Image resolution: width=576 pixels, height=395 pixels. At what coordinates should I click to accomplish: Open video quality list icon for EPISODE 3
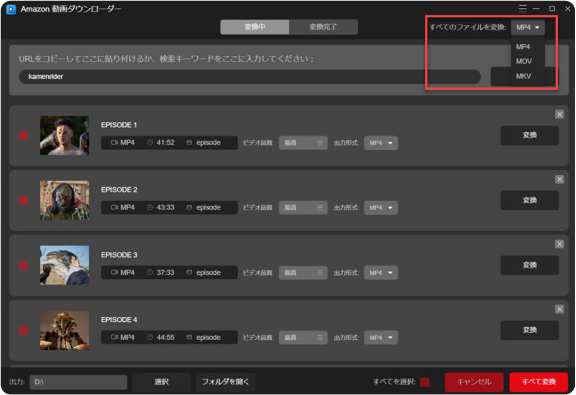click(320, 272)
